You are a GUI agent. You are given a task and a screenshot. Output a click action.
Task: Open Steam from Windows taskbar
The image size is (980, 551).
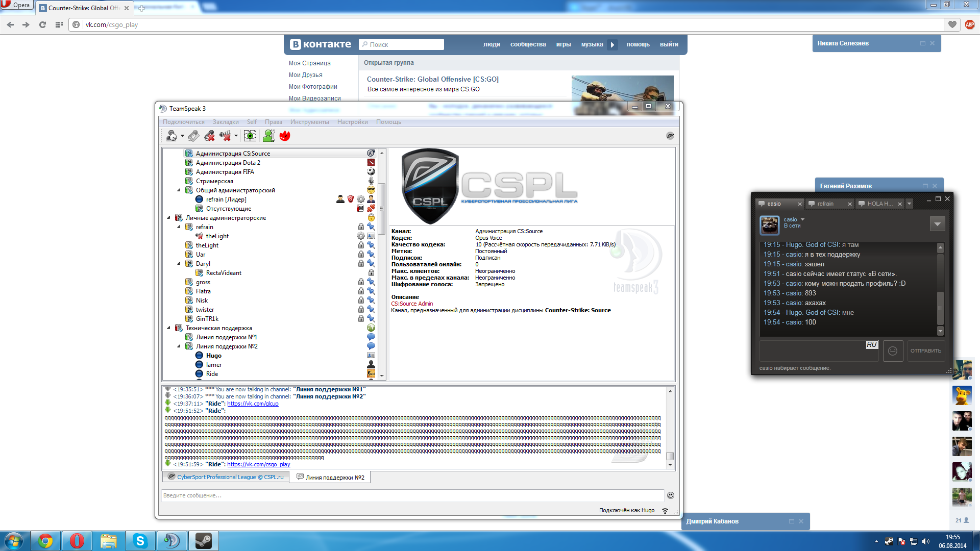(x=203, y=541)
